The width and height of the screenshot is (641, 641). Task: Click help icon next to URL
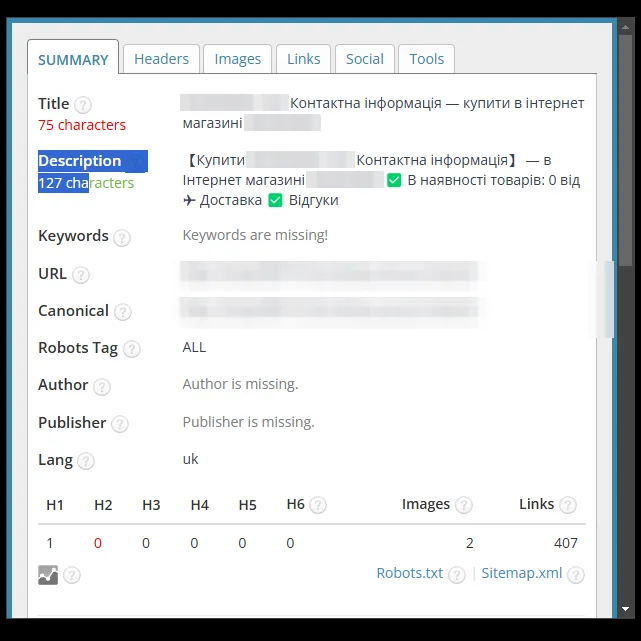[81, 275]
